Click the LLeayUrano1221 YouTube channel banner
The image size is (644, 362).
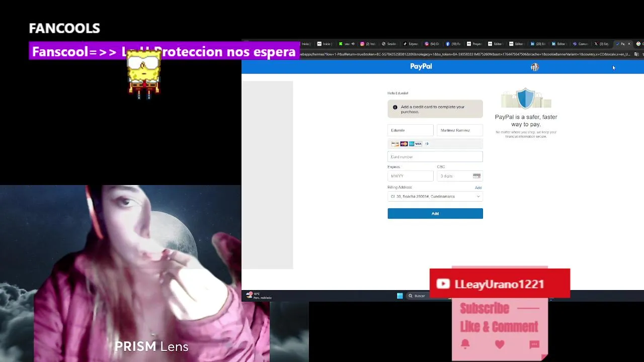coord(500,284)
